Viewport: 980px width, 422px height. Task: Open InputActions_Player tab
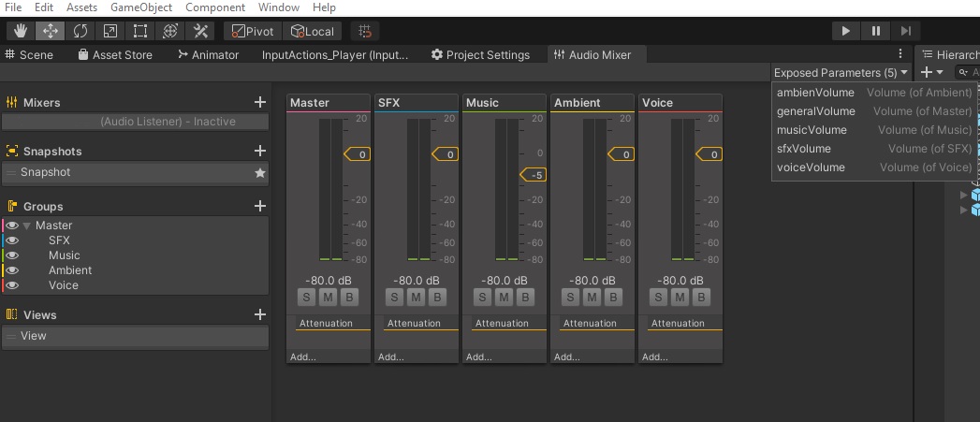click(x=334, y=54)
